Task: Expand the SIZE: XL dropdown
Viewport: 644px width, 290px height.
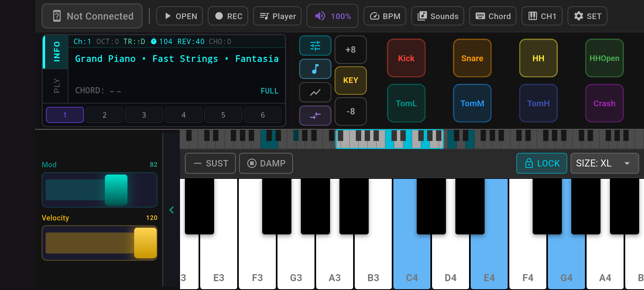Action: 605,163
